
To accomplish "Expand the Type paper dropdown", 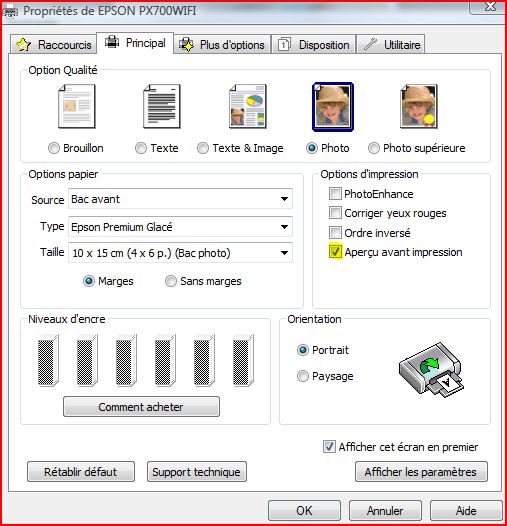I will [x=180, y=227].
